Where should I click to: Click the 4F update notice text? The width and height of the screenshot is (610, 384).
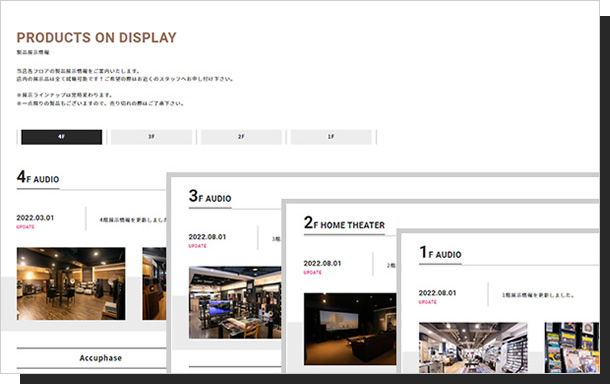pyautogui.click(x=133, y=220)
